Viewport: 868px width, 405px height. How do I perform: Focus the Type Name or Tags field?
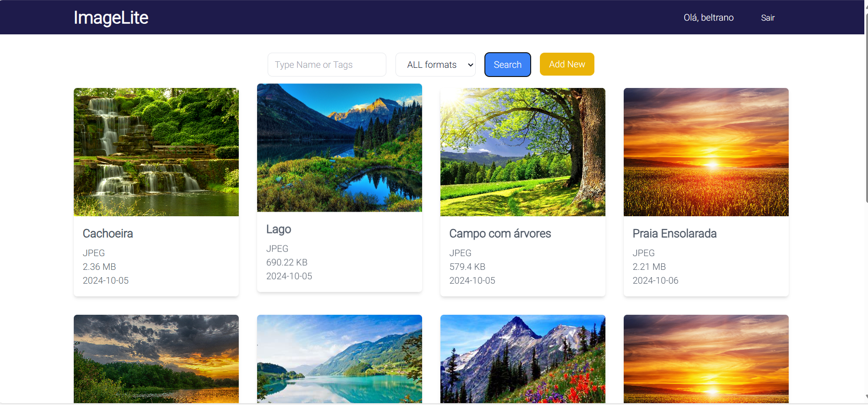coord(327,65)
